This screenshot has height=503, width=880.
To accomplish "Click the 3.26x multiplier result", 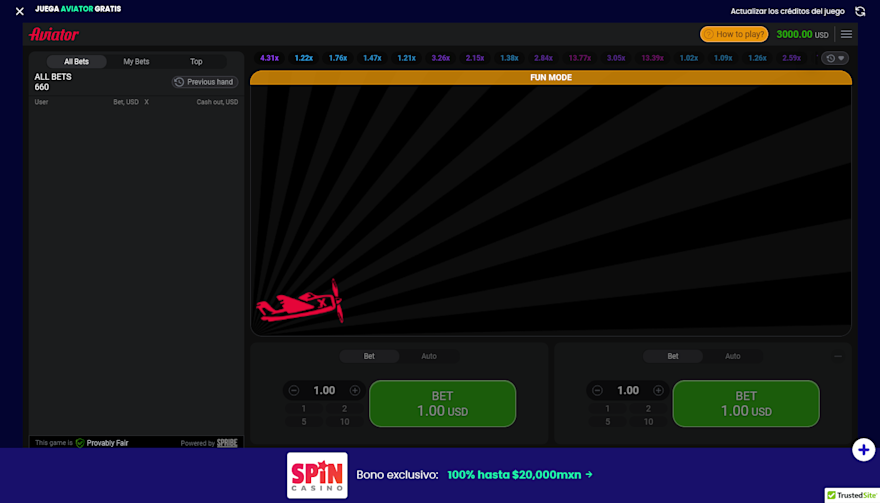I will (x=441, y=58).
